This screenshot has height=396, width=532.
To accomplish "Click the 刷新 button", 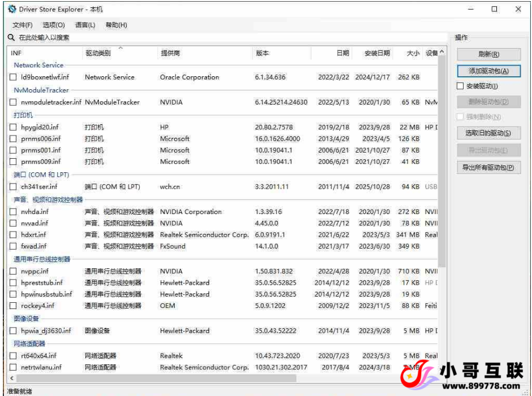I will click(488, 54).
